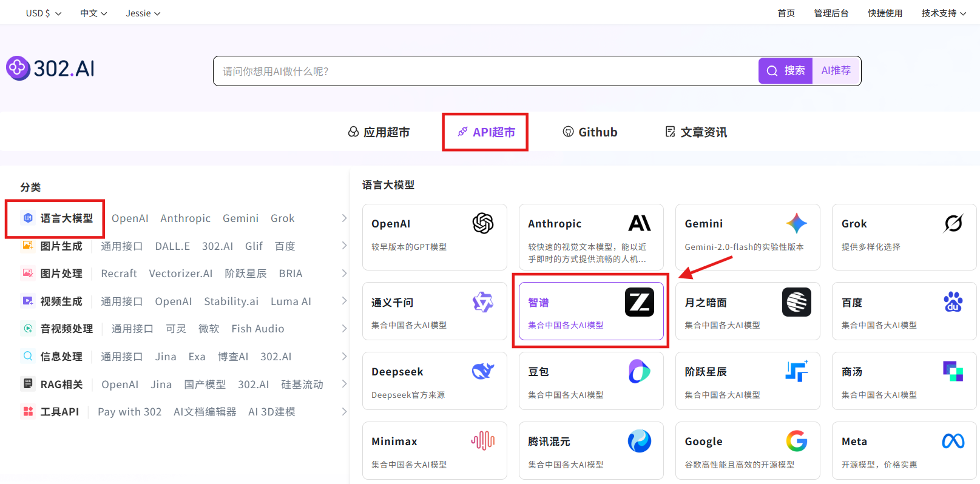Open the 中文 language dropdown
Screen dimensions: 980x484
93,13
